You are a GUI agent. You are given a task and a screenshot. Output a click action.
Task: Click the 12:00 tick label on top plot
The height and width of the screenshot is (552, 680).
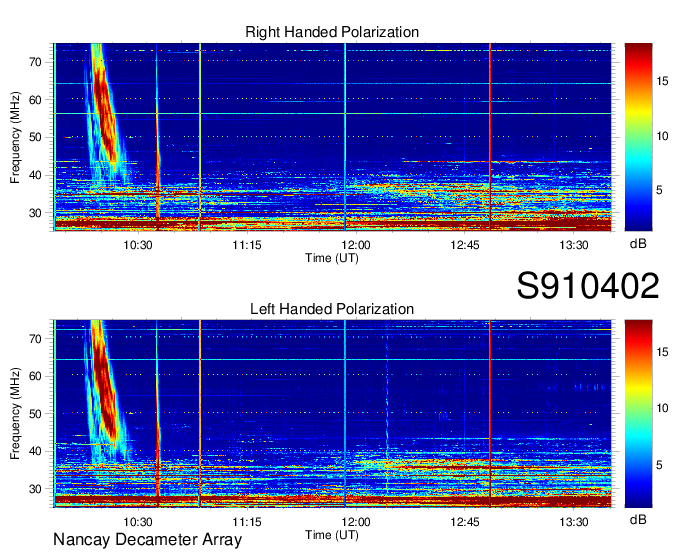(356, 245)
